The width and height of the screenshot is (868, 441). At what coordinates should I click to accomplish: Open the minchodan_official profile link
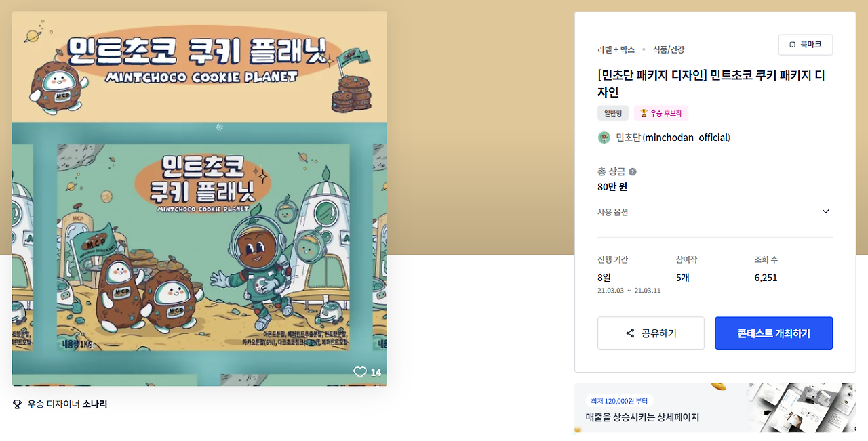tap(686, 138)
